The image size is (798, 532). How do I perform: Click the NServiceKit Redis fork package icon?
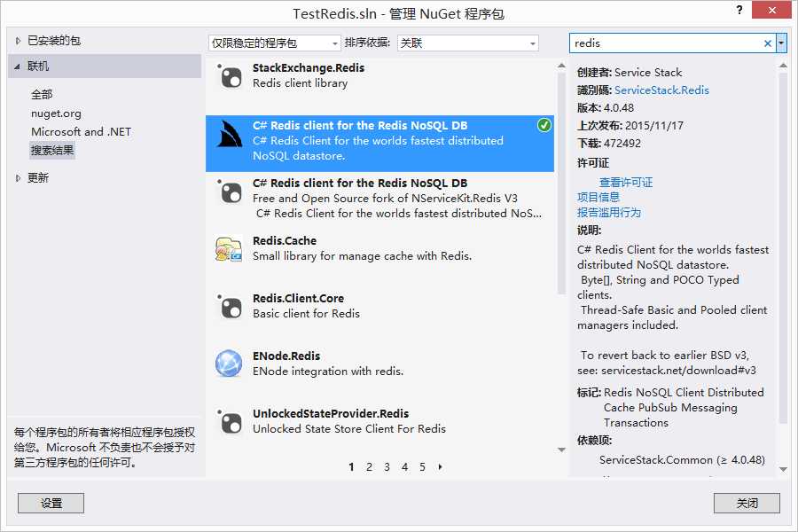click(230, 192)
